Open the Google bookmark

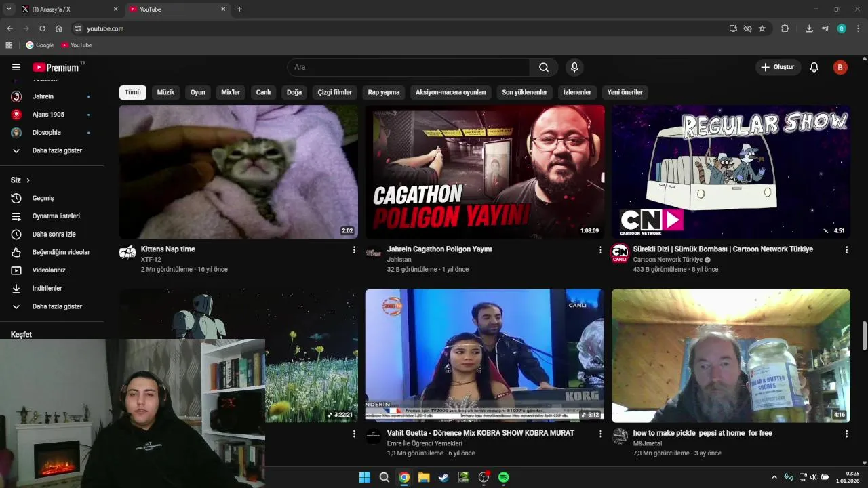pos(40,45)
